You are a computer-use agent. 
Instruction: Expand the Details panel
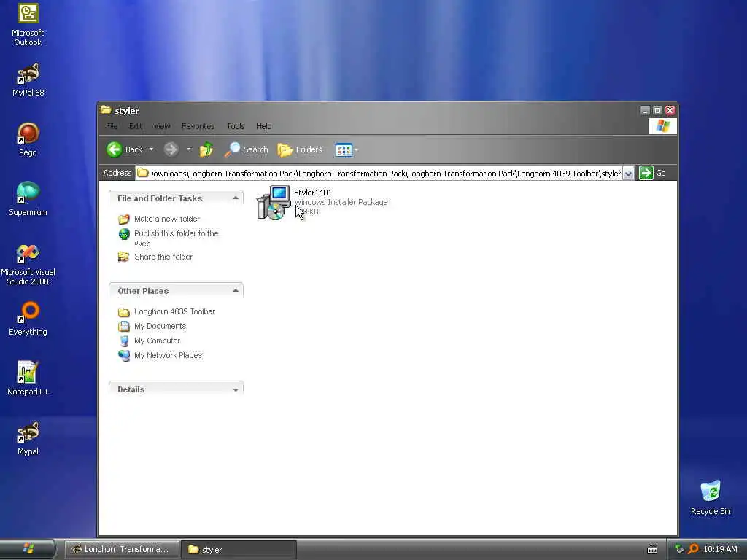point(236,389)
